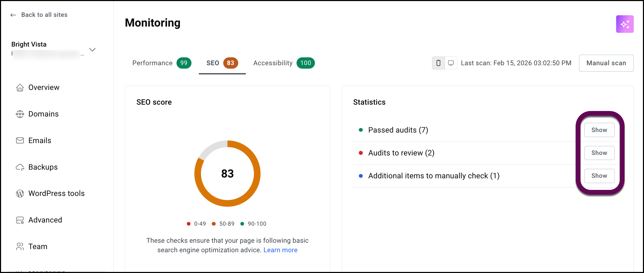The width and height of the screenshot is (644, 273).
Task: Show additional items to manually check
Action: (x=599, y=176)
